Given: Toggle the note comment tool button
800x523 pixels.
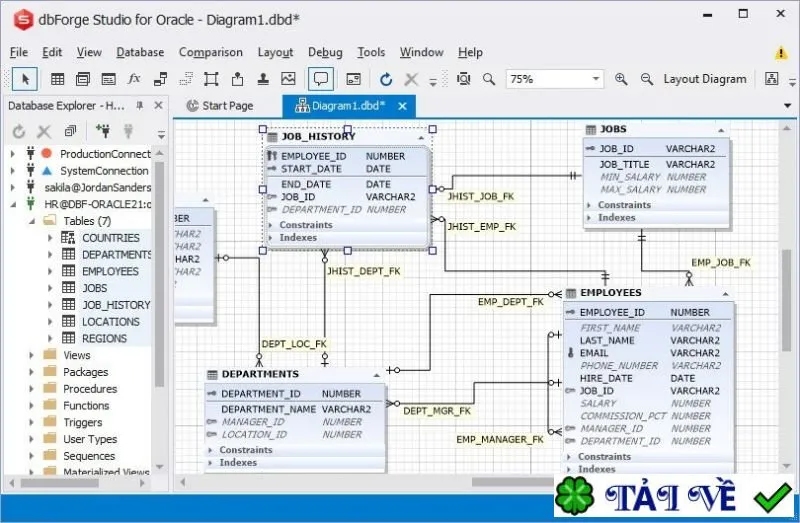Looking at the screenshot, I should coord(320,79).
